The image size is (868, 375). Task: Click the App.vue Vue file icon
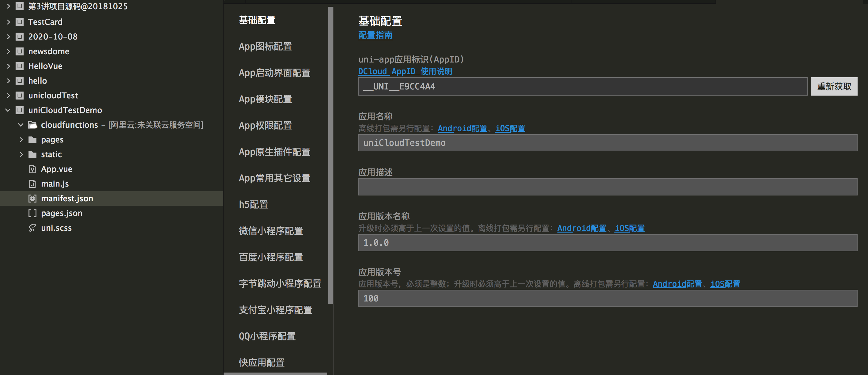[32, 169]
